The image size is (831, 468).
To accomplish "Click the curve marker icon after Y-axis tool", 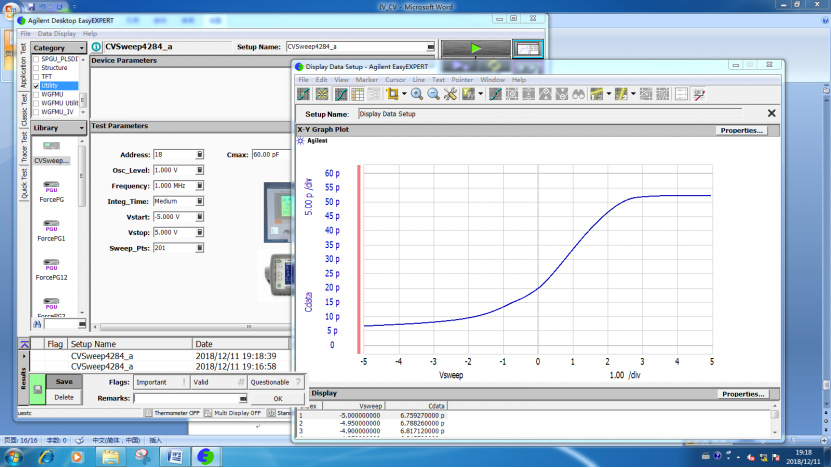I will tap(496, 94).
